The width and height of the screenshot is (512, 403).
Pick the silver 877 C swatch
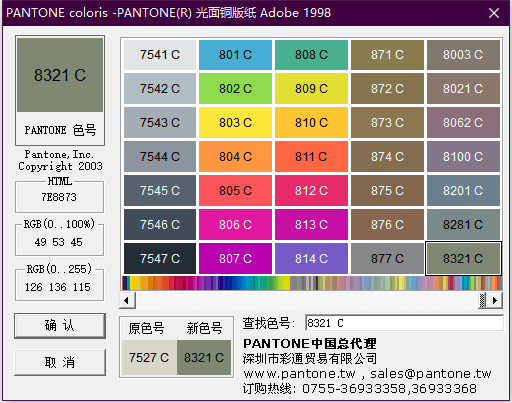(x=387, y=259)
